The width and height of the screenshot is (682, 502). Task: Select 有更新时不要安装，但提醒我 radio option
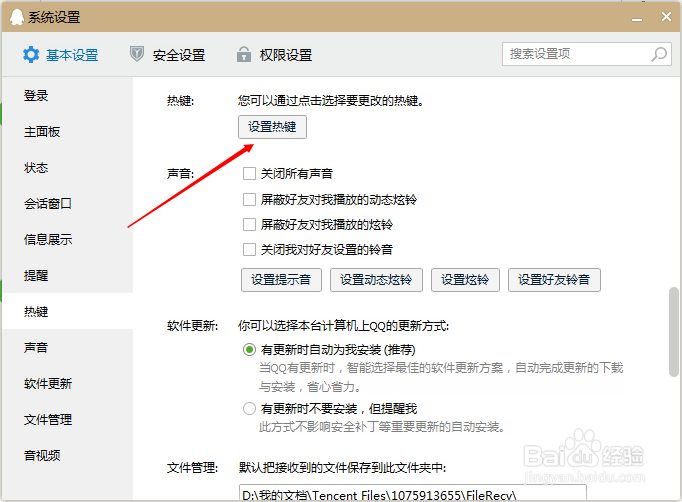click(x=249, y=408)
